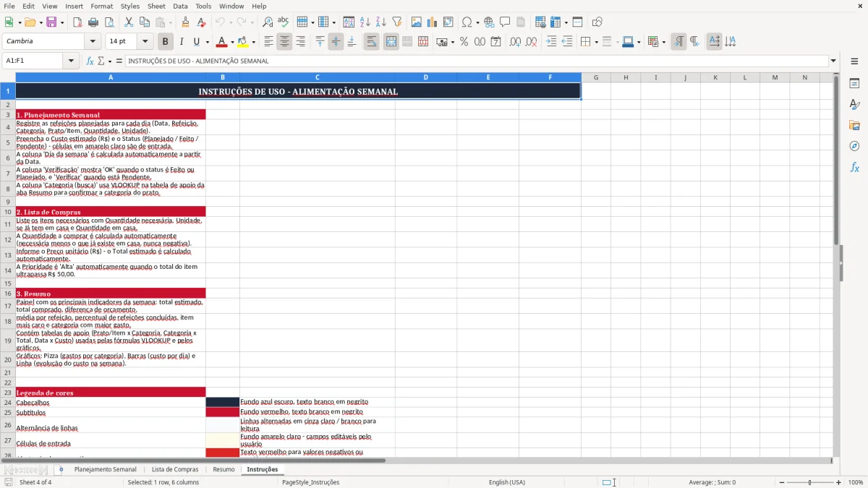Click Sort Ascending icon
The width and height of the screenshot is (868, 488).
[365, 22]
